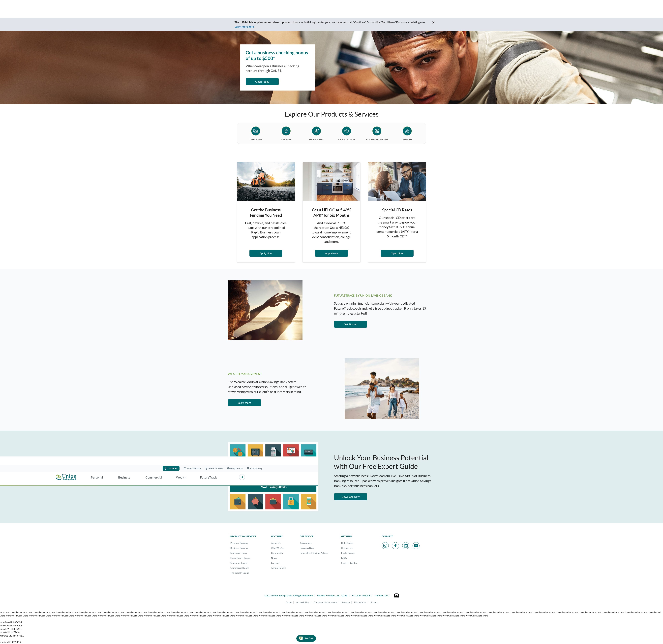Image resolution: width=663 pixels, height=644 pixels.
Task: Dismiss the USB Mobile App update banner
Action: point(433,22)
